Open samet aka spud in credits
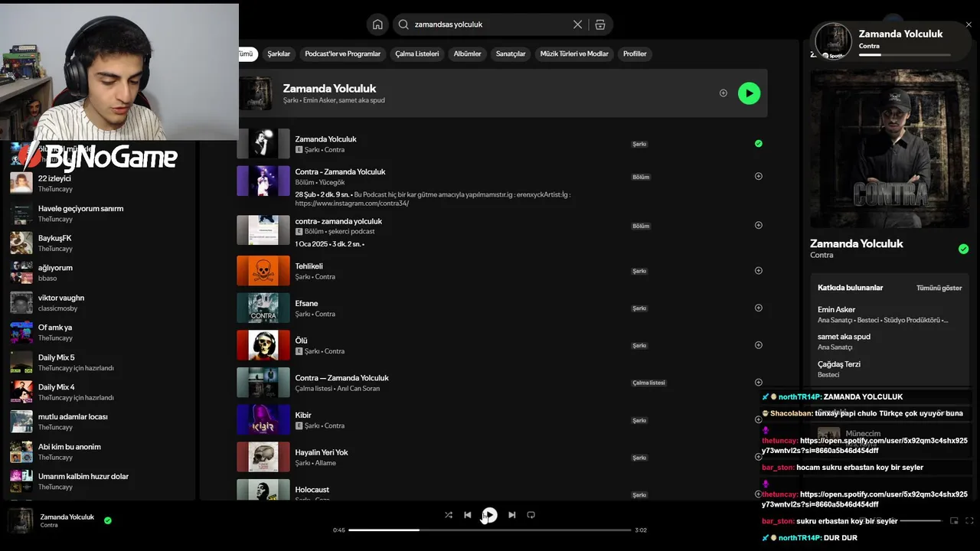 click(x=844, y=337)
